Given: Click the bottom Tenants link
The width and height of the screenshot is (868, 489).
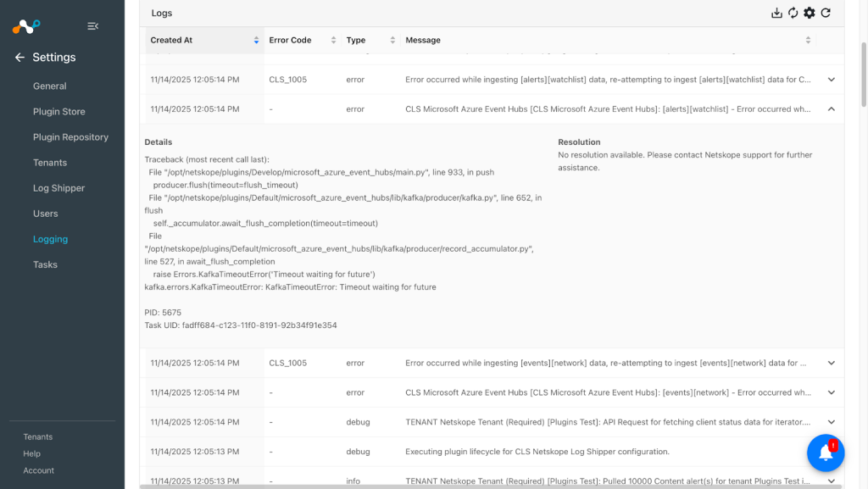Looking at the screenshot, I should 38,437.
